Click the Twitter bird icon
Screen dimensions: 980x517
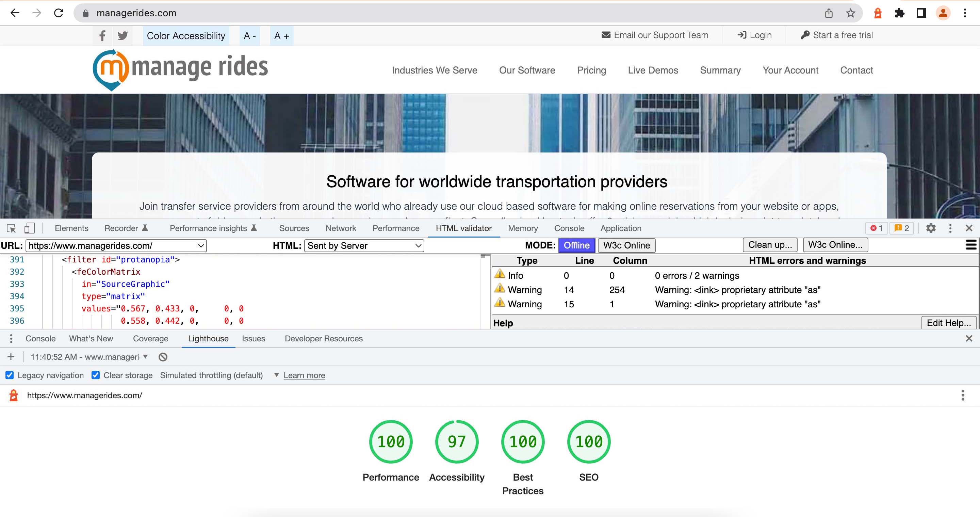point(122,35)
